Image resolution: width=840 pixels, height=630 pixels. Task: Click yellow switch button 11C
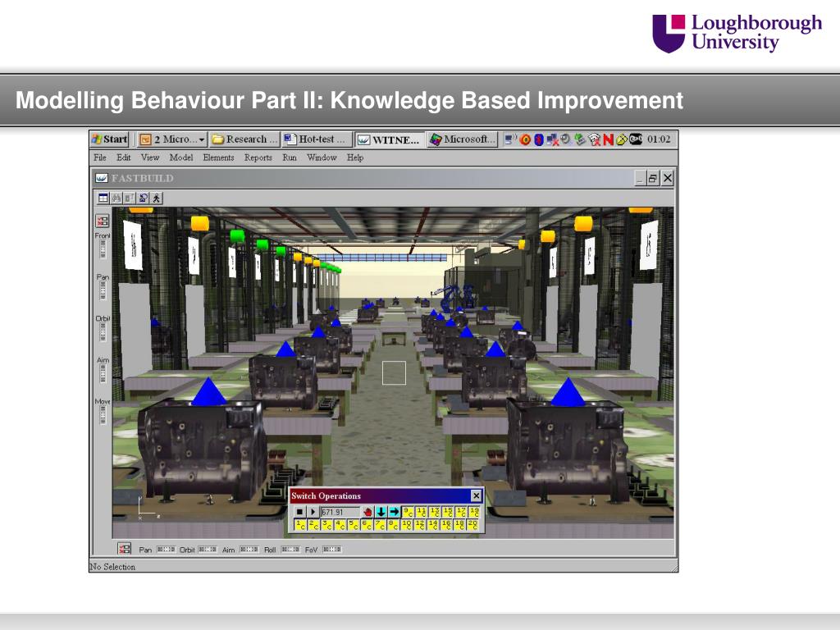[x=421, y=512]
